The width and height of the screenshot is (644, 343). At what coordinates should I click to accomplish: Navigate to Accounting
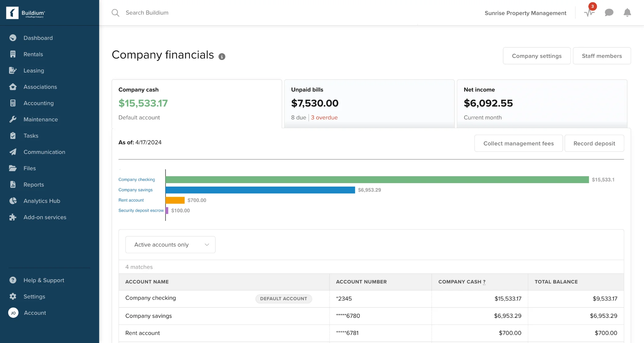[x=38, y=103]
